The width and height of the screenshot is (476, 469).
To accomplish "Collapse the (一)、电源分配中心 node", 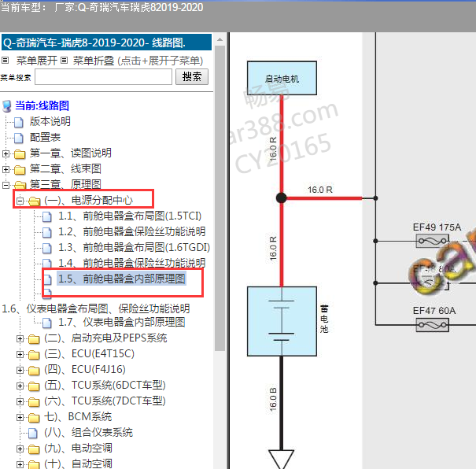I will click(20, 201).
